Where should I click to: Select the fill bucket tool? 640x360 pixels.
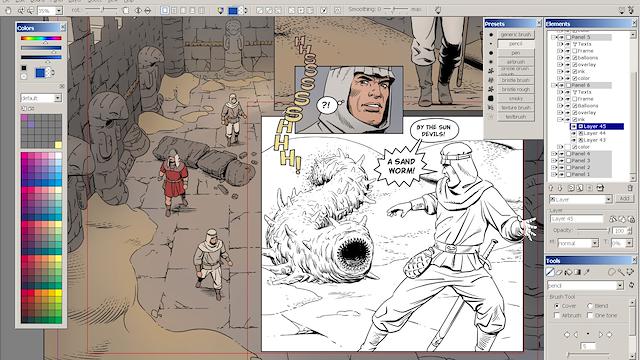569,272
